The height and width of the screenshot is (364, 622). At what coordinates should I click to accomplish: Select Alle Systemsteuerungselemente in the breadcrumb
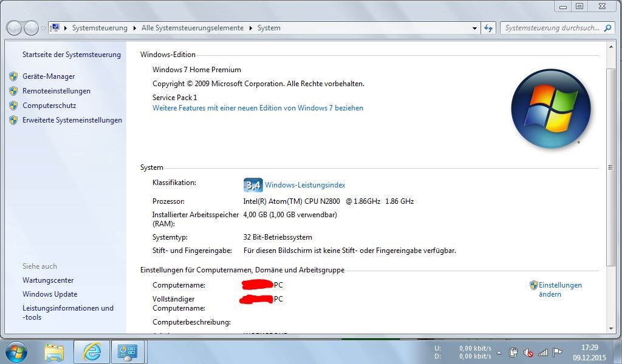coord(193,28)
